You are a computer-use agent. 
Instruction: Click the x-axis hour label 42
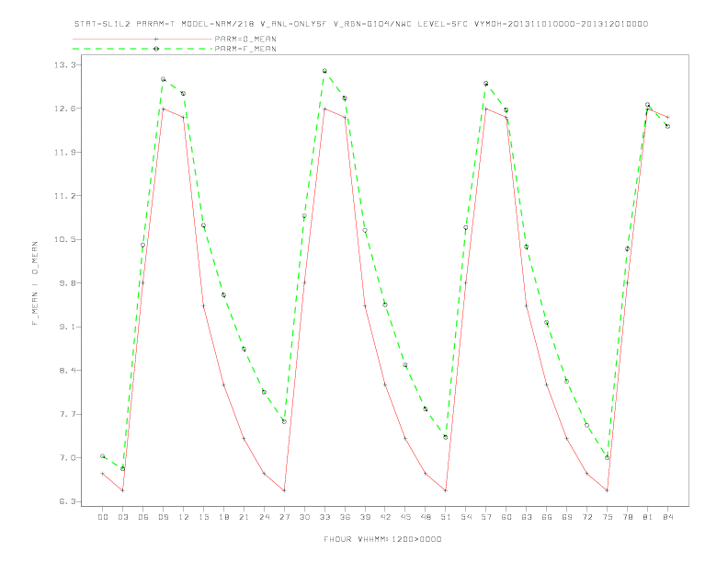tap(385, 517)
